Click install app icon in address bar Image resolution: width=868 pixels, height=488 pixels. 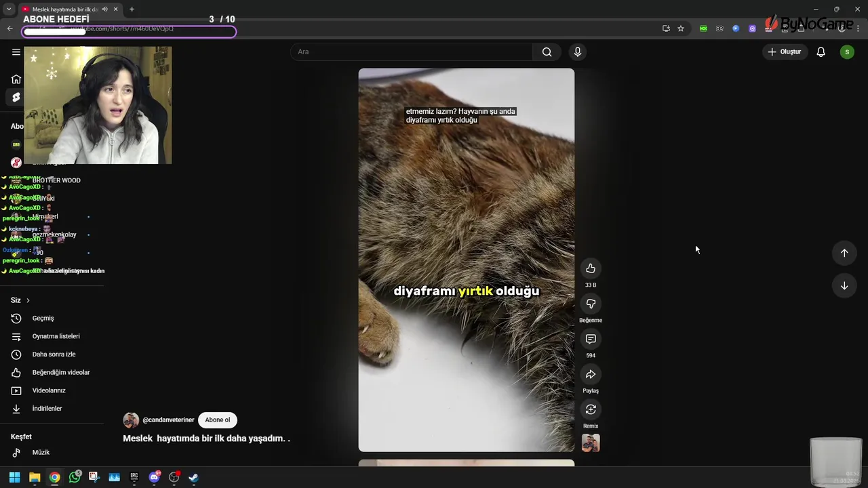(666, 28)
